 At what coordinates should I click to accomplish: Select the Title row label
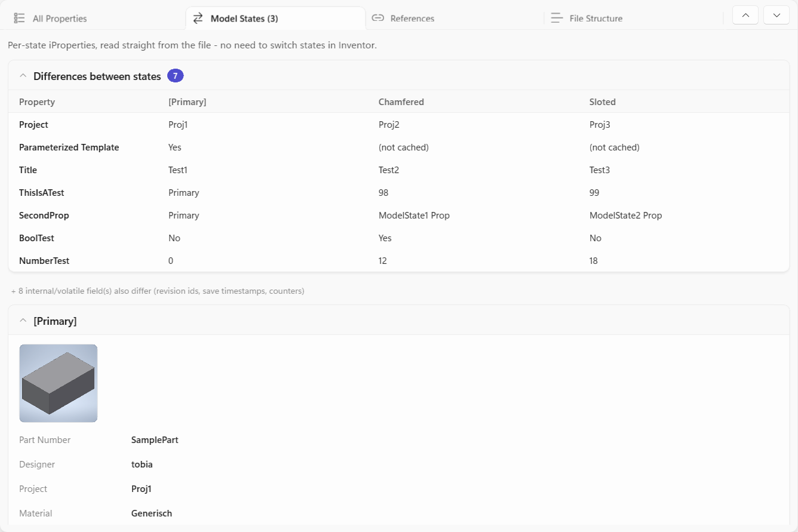pos(28,170)
